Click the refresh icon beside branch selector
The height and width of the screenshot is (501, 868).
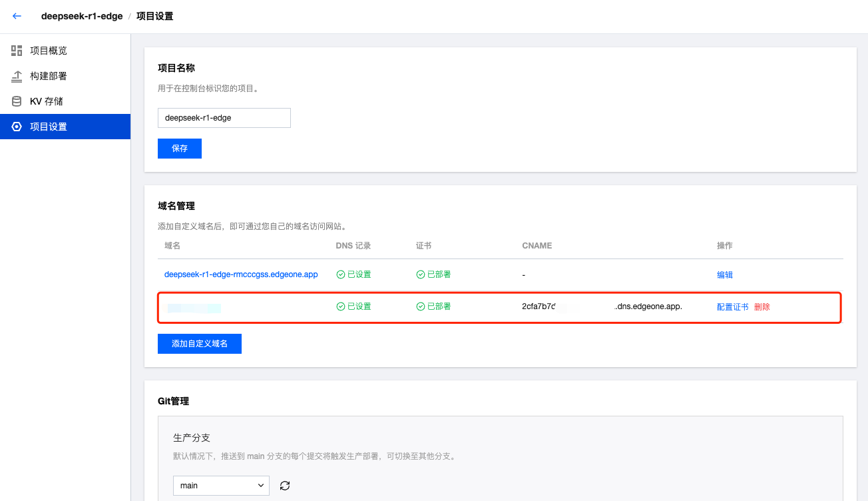285,486
